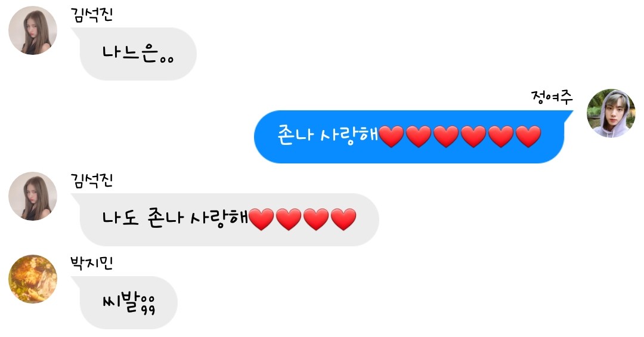The image size is (644, 337).
Task: Select 김석진 name above the 나도 message
Action: [x=92, y=180]
